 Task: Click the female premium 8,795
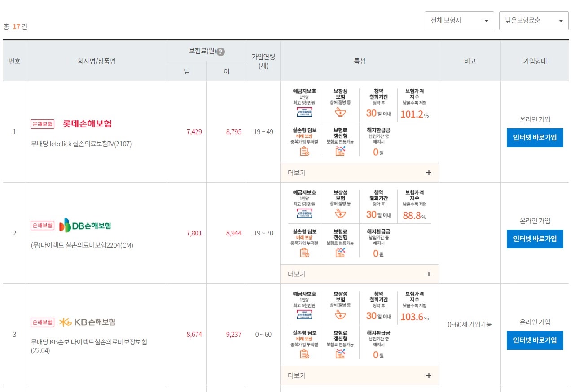click(233, 132)
